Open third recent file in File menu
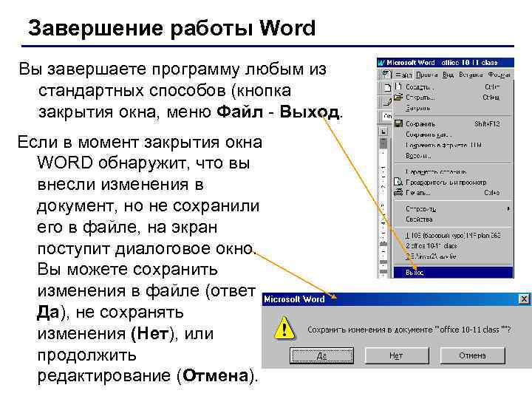 (453, 256)
